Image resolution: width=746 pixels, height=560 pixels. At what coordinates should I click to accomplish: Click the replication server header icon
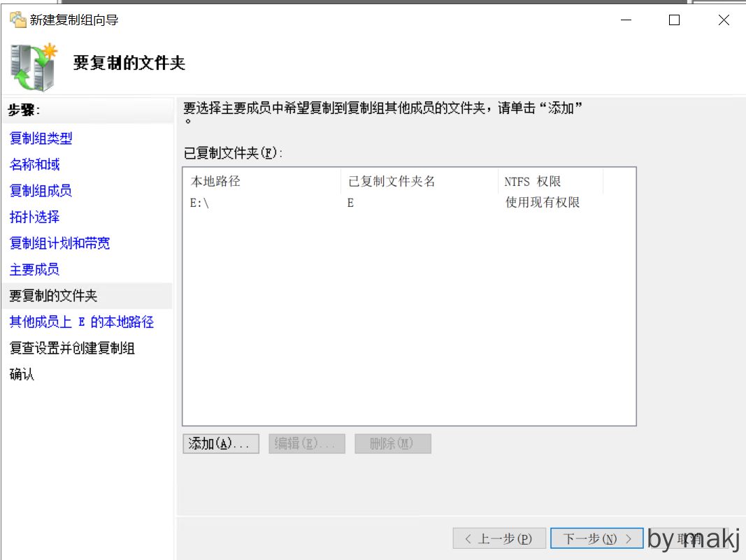[x=33, y=67]
